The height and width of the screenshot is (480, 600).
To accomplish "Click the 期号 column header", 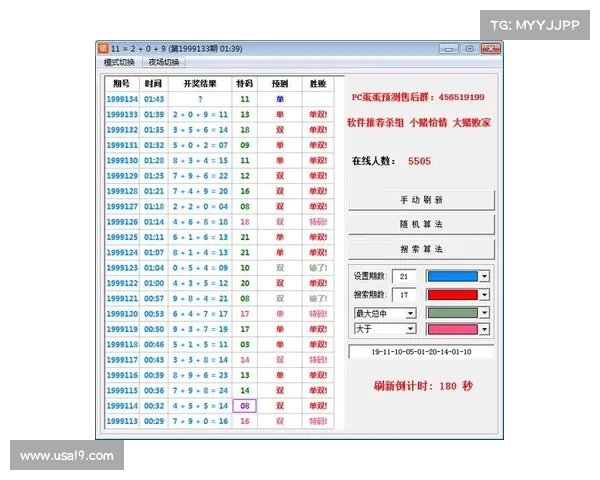I will [x=122, y=84].
